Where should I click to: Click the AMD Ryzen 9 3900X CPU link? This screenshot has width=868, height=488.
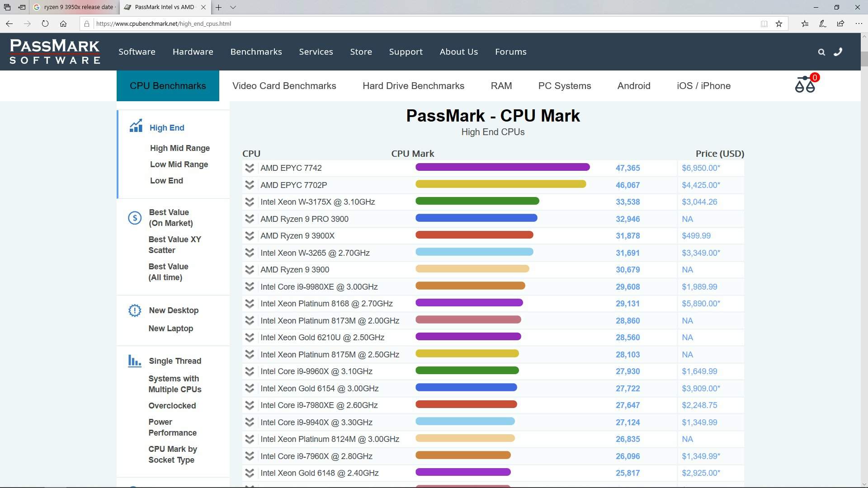[x=297, y=236]
